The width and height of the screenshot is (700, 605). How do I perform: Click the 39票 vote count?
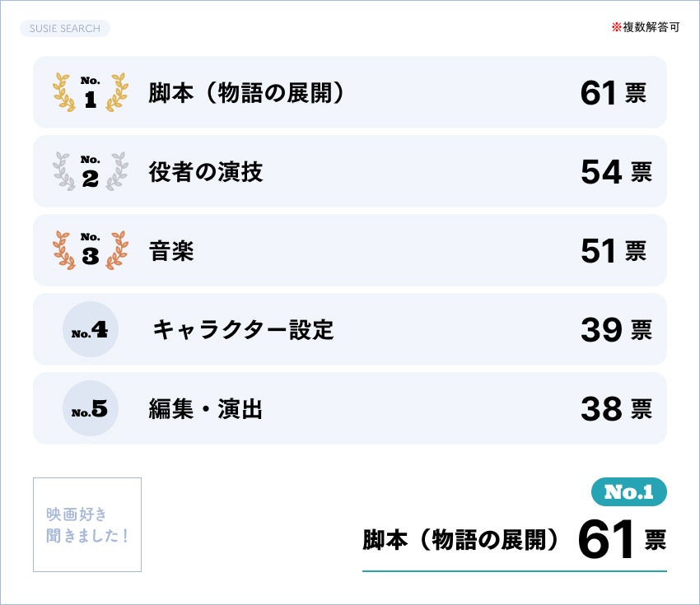(616, 330)
